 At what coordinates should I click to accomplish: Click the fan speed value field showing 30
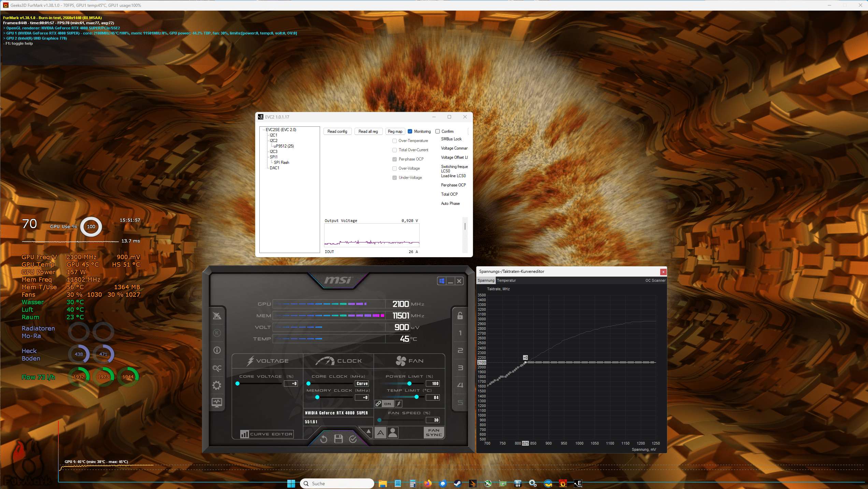pos(433,420)
